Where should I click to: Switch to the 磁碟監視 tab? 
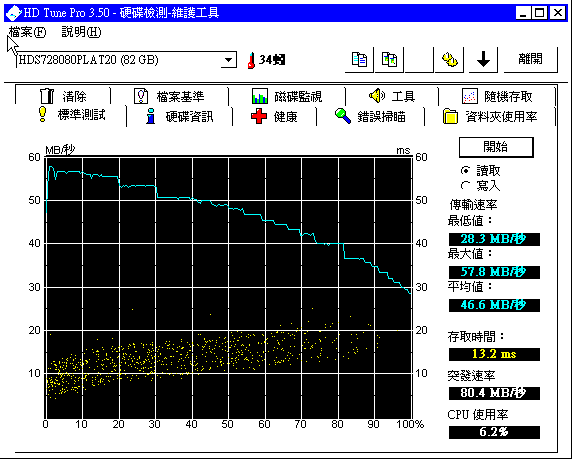click(287, 96)
